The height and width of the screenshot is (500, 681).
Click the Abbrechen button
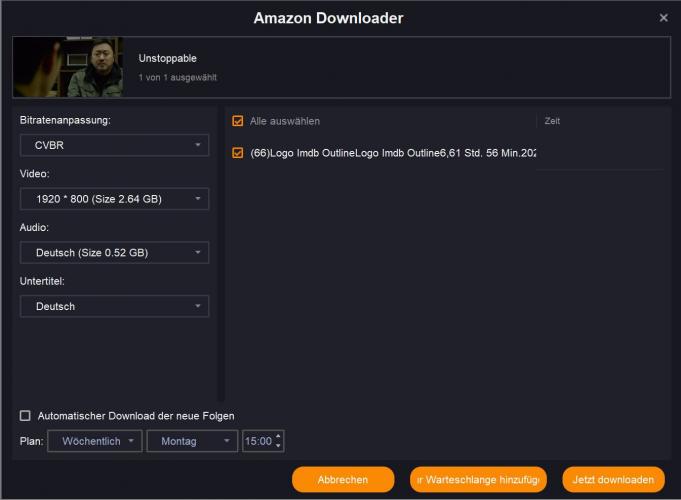343,480
